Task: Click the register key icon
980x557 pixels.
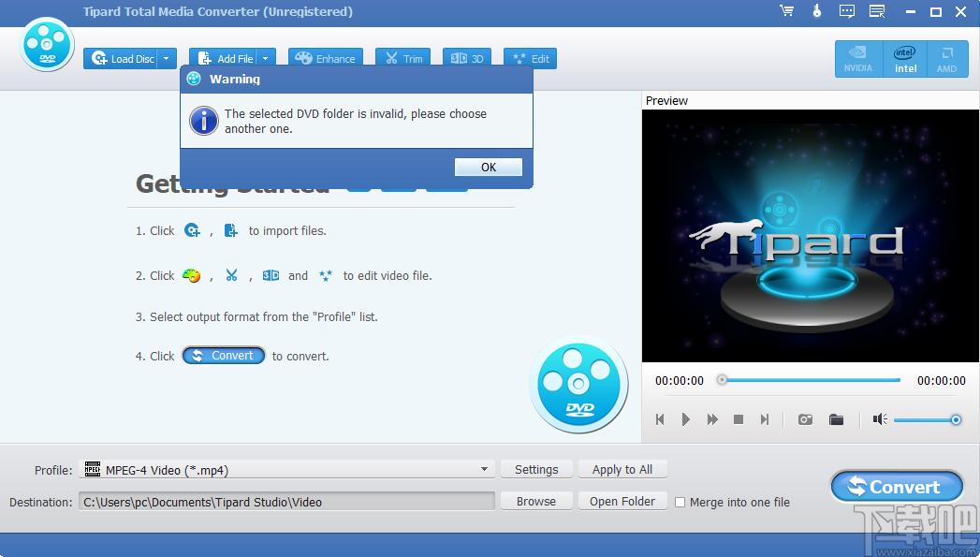Action: point(817,10)
